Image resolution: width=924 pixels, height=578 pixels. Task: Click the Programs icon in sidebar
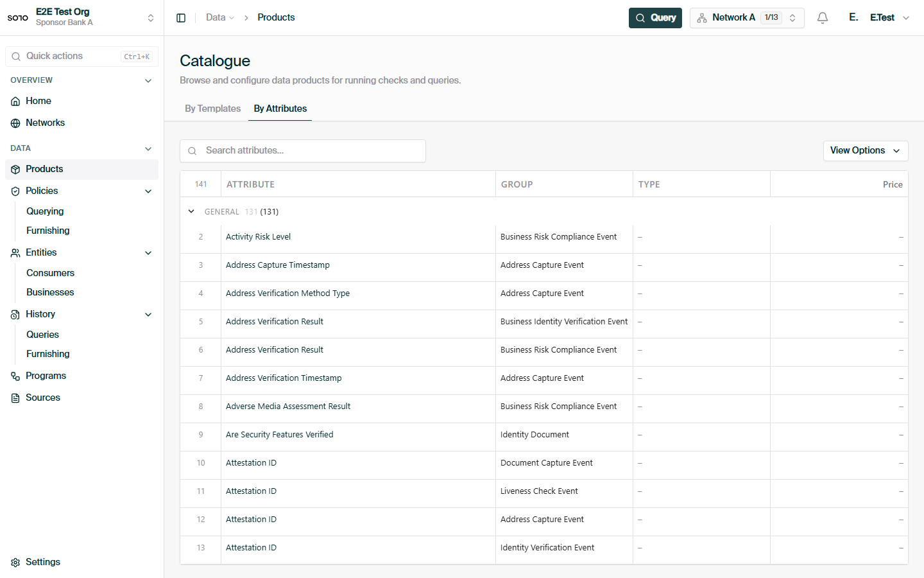coord(15,376)
